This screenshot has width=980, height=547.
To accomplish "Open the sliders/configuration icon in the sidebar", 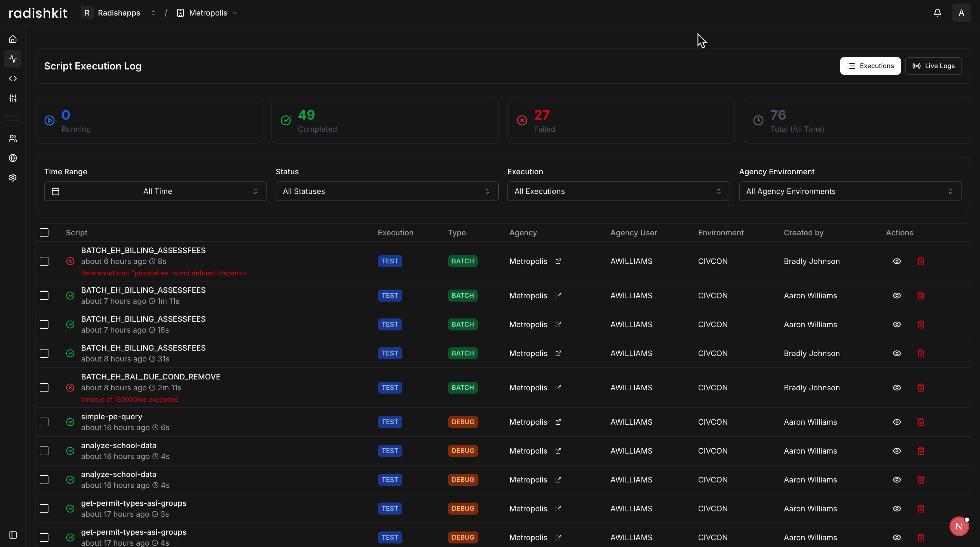I will pos(13,98).
